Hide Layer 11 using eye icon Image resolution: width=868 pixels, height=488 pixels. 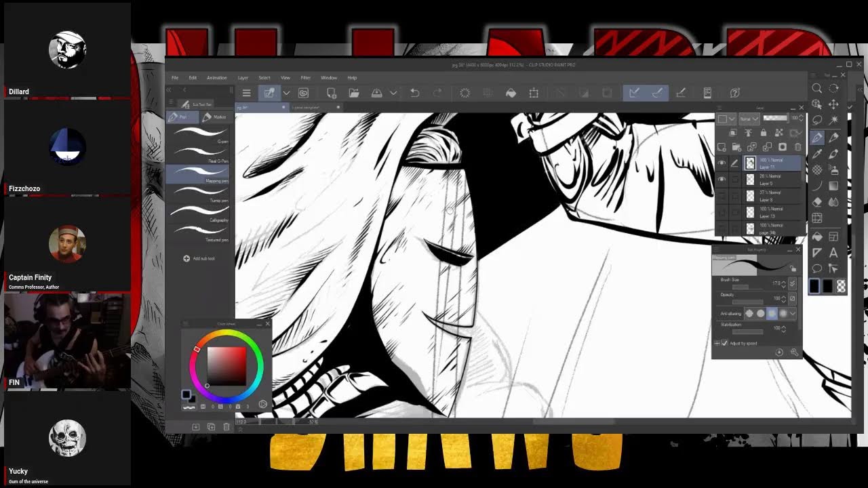click(722, 163)
